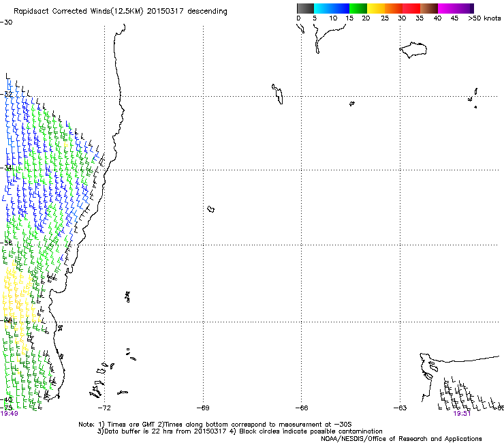Click the '-69' longitude axis label

(203, 408)
